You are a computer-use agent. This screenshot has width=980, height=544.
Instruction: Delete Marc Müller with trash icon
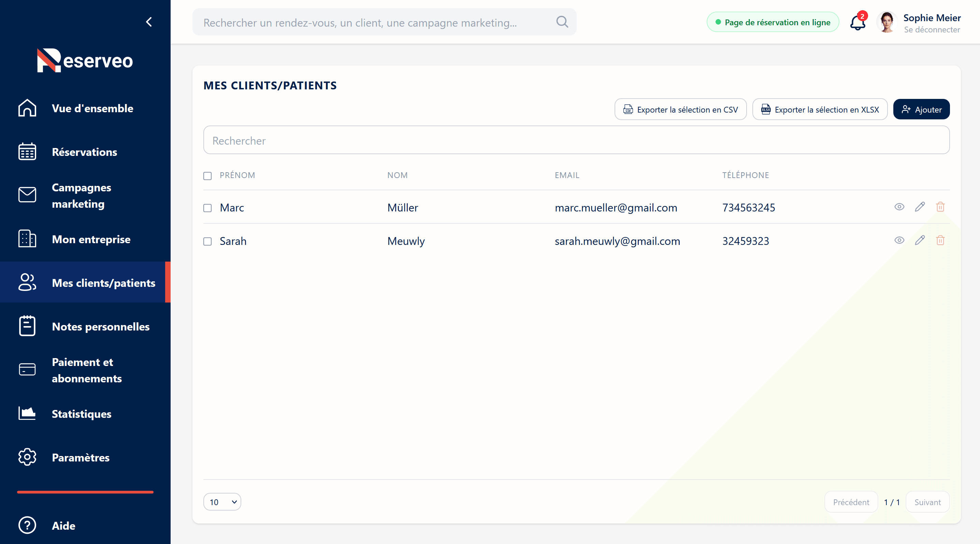click(940, 207)
